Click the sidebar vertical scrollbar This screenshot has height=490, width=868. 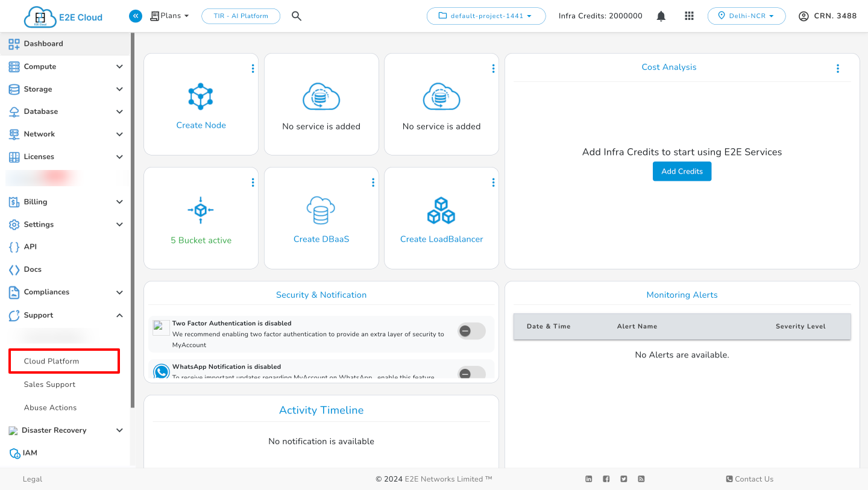point(133,220)
